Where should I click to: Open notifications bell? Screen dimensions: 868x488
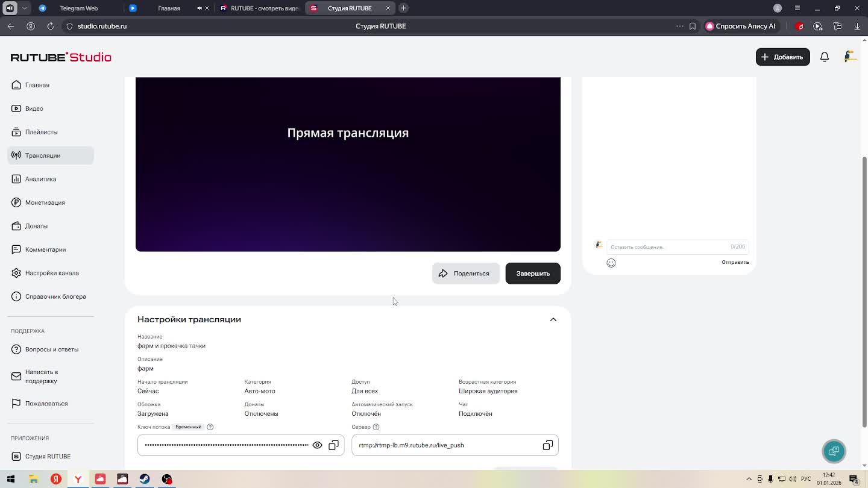[x=825, y=57]
